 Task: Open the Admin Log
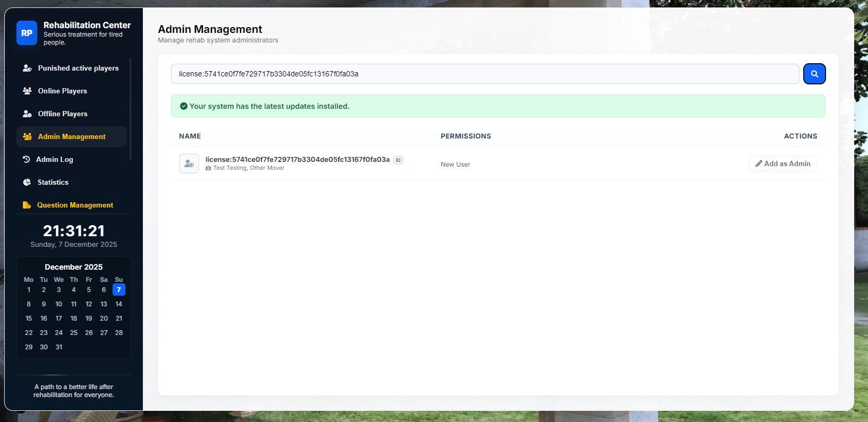pos(72,160)
